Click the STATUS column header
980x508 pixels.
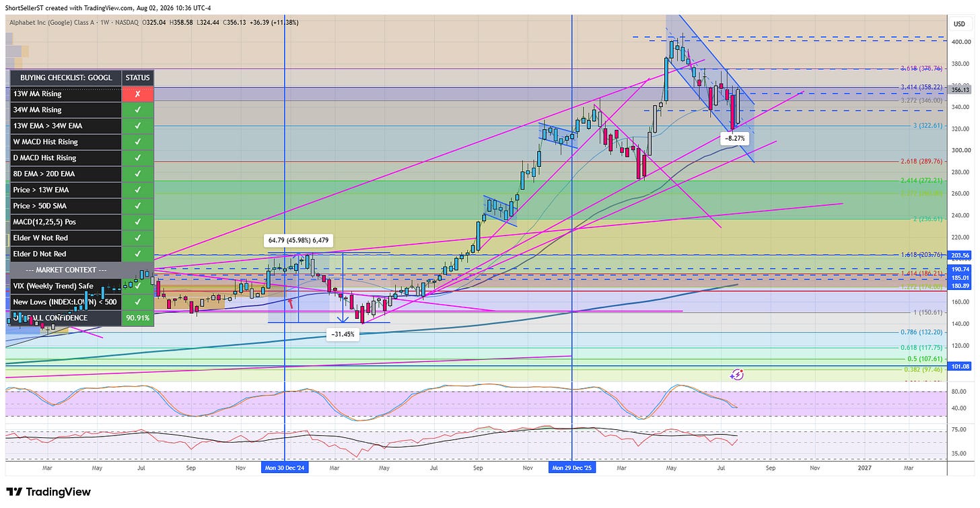click(138, 78)
